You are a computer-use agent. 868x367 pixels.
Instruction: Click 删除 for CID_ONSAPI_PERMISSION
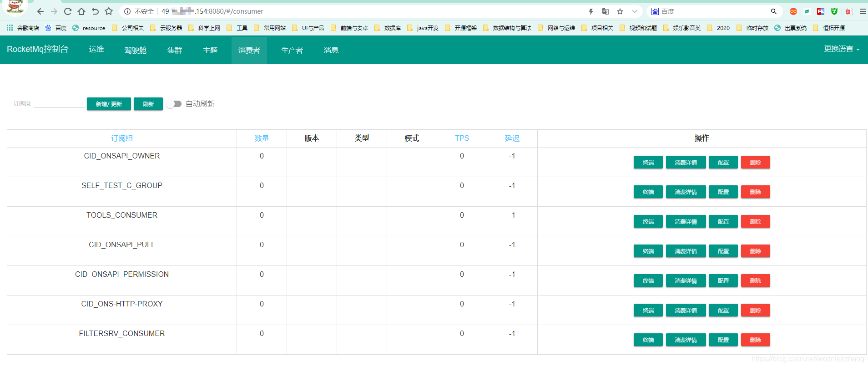[x=756, y=280]
